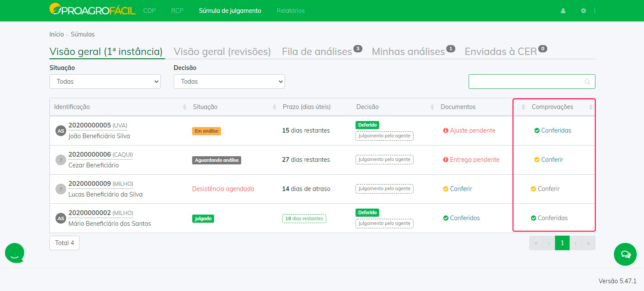This screenshot has width=644, height=291.
Task: Go to first page pagination arrow
Action: pos(536,243)
